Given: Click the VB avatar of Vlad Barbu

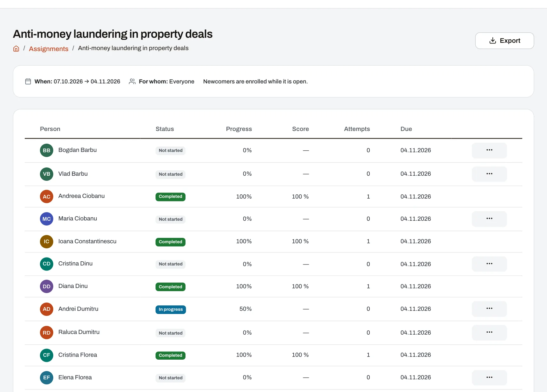Looking at the screenshot, I should tap(47, 174).
